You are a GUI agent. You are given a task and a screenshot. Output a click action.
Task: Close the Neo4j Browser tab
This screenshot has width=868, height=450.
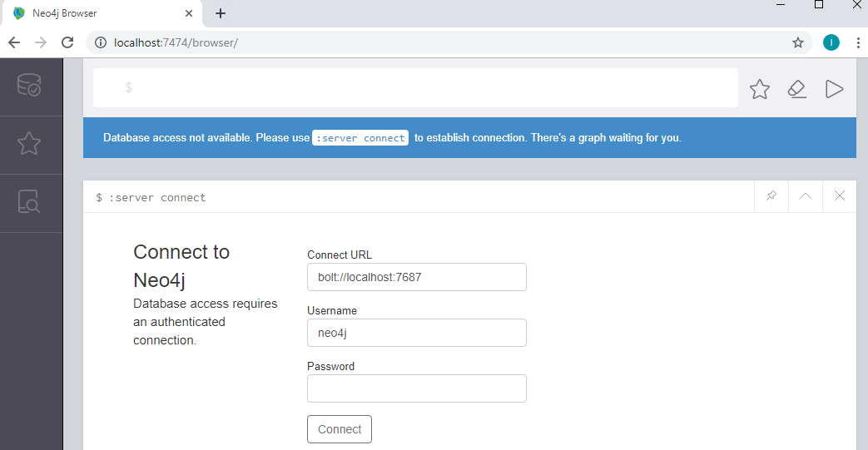tap(189, 13)
